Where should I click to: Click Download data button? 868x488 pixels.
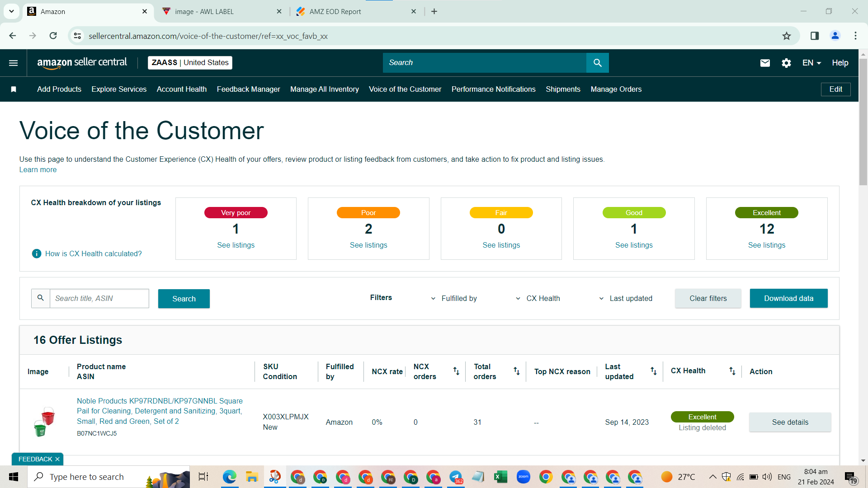point(788,298)
